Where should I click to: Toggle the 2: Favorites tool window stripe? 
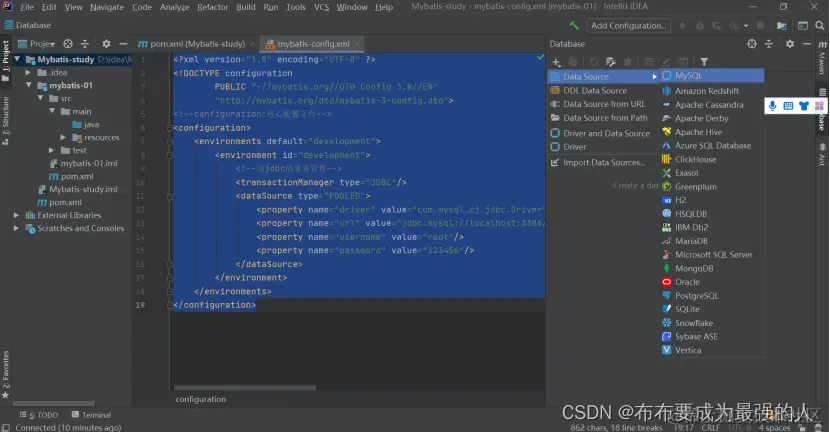[6, 375]
